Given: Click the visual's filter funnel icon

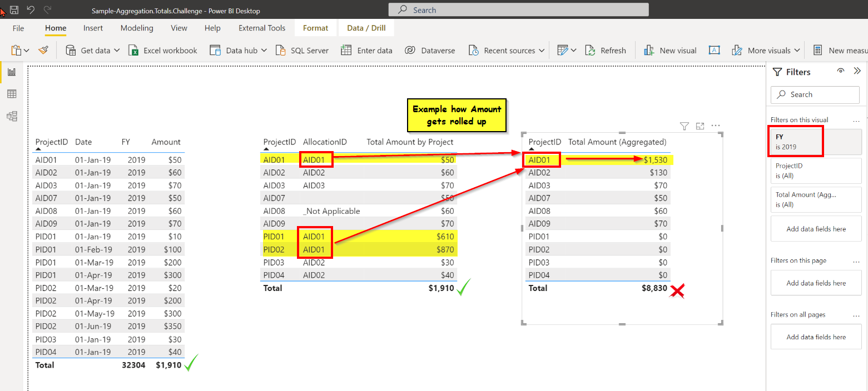Looking at the screenshot, I should [685, 126].
